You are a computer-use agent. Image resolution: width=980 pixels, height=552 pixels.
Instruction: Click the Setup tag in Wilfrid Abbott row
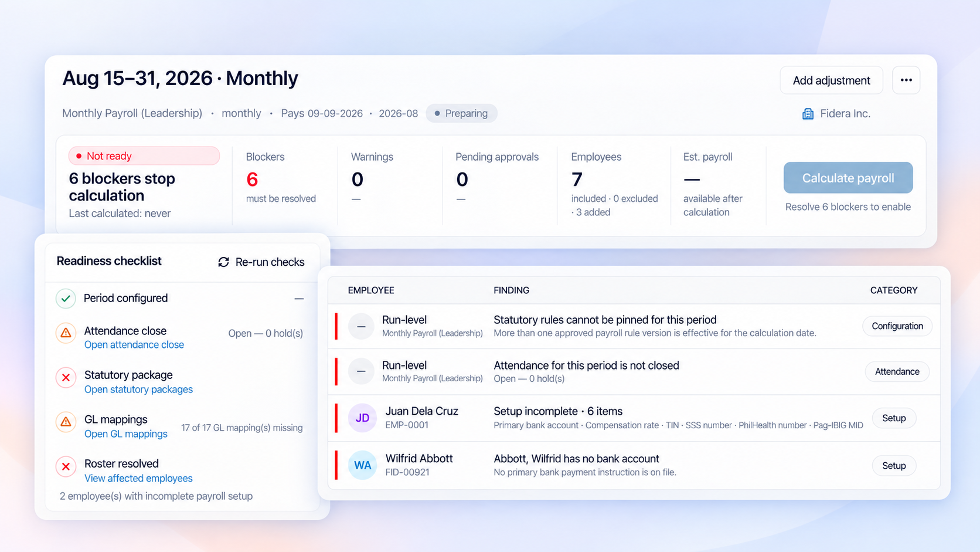[x=894, y=465]
